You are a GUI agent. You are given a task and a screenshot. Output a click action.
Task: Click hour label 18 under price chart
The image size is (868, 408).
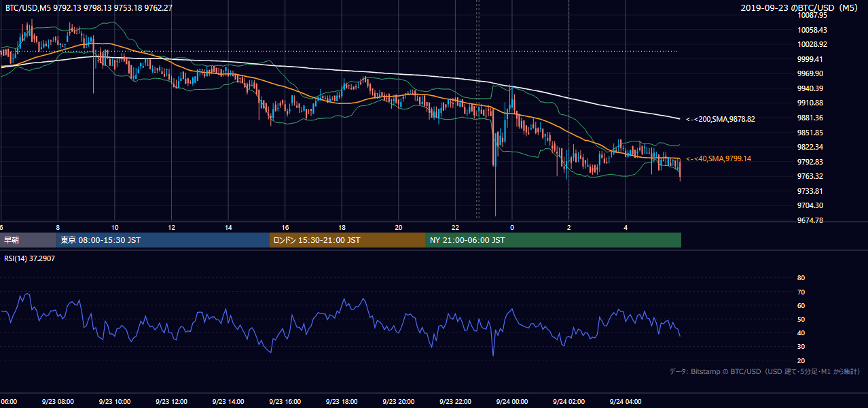click(342, 228)
